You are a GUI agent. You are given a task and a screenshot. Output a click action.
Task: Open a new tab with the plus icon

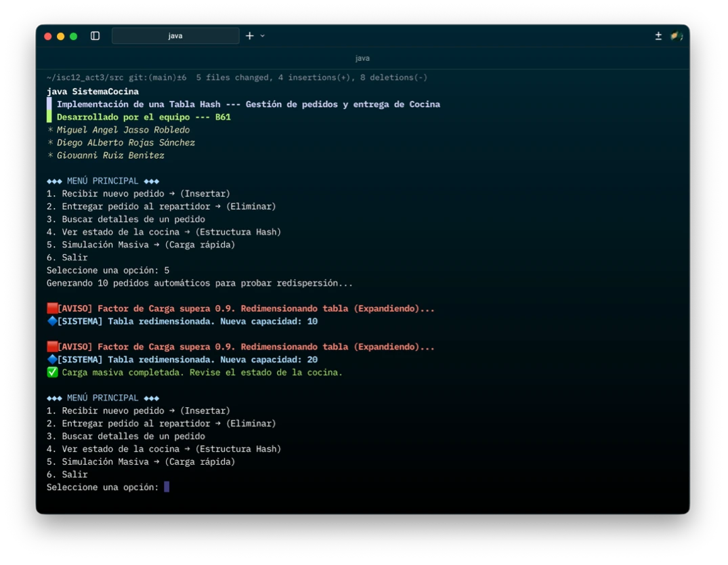(249, 36)
